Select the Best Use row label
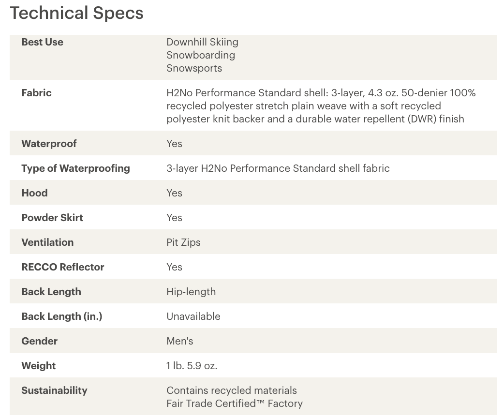The width and height of the screenshot is (504, 420). (42, 42)
